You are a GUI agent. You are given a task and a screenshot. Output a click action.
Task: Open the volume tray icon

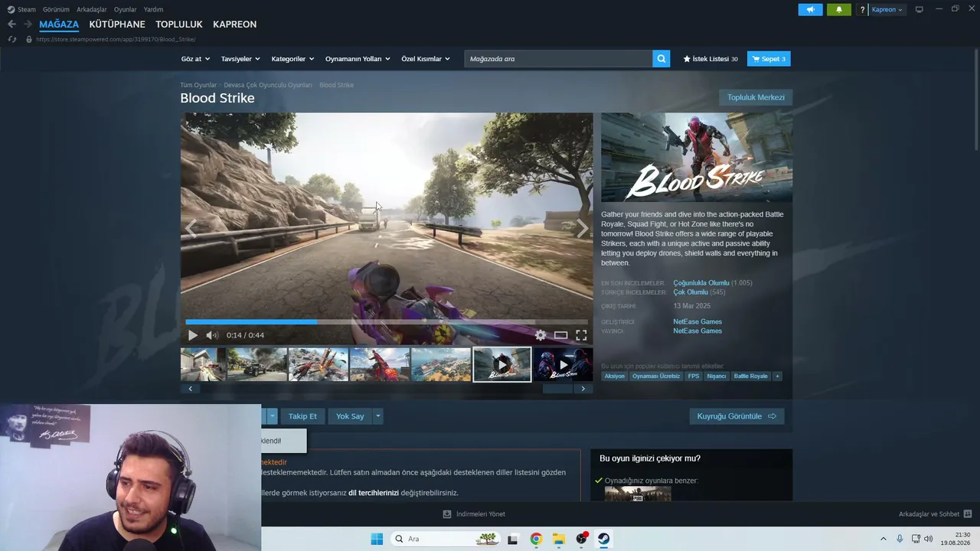tap(929, 539)
